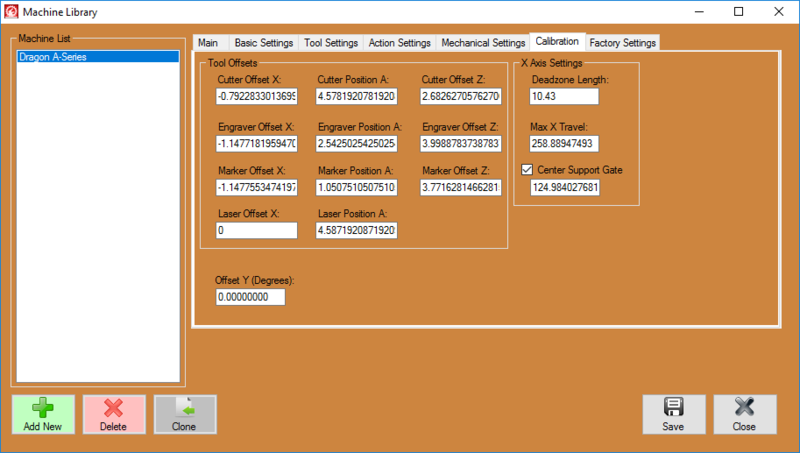Click the Cutter Position A field
The height and width of the screenshot is (453, 800).
357,96
